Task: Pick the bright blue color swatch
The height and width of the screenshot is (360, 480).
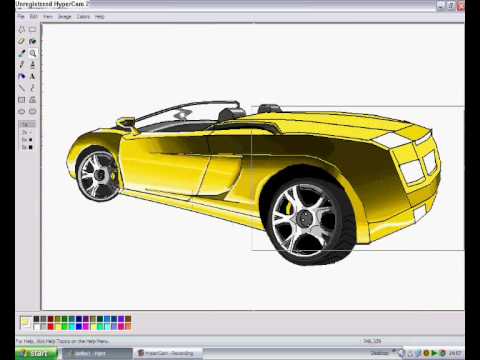Action: pyautogui.click(x=79, y=326)
